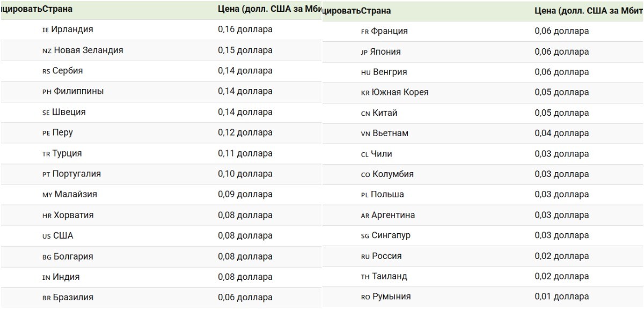Click the US country code beside США
This screenshot has height=311, width=644.
46,236
